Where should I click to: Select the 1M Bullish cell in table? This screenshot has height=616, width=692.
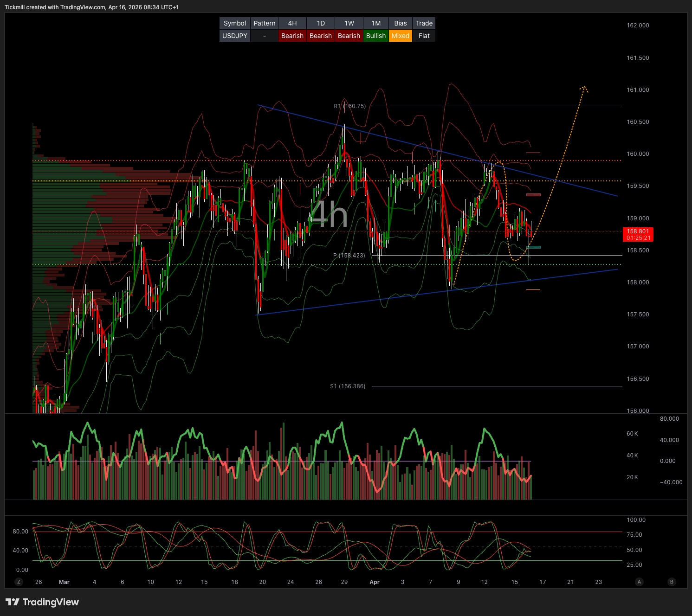[375, 36]
